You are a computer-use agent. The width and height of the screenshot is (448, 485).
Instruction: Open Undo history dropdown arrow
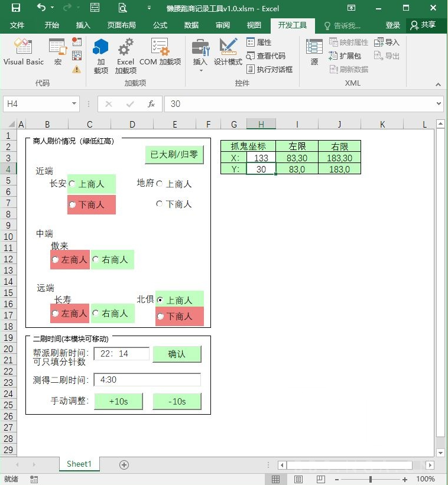click(52, 8)
